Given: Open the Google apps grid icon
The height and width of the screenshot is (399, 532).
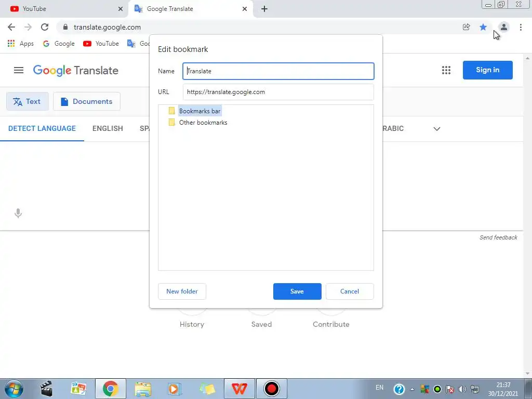Looking at the screenshot, I should coord(446,70).
